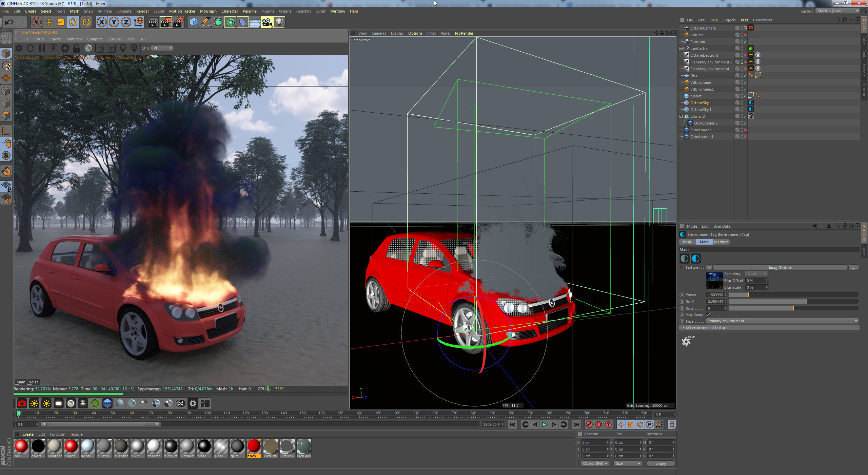Image resolution: width=868 pixels, height=475 pixels.
Task: Add a Cube primitive object
Action: click(194, 22)
